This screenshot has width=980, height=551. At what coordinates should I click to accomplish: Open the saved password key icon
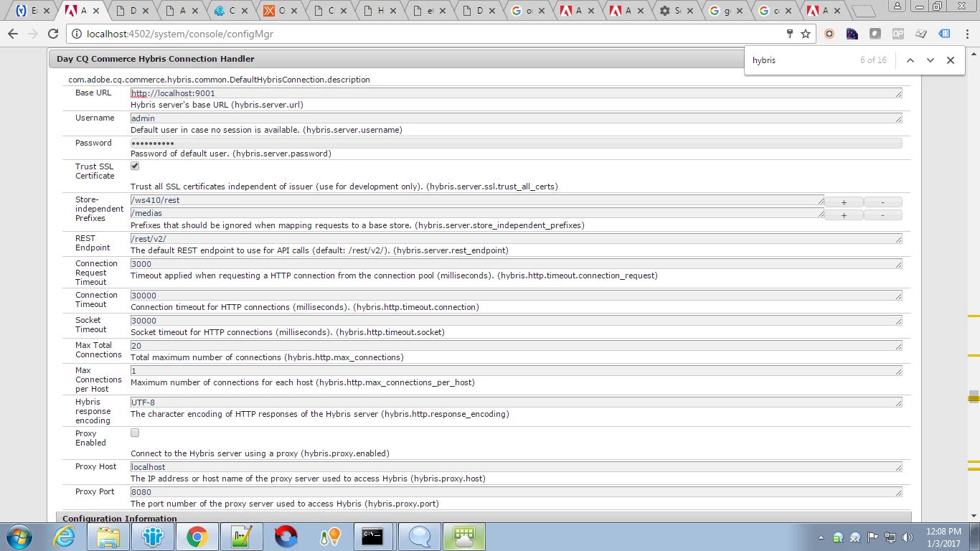[x=790, y=34]
